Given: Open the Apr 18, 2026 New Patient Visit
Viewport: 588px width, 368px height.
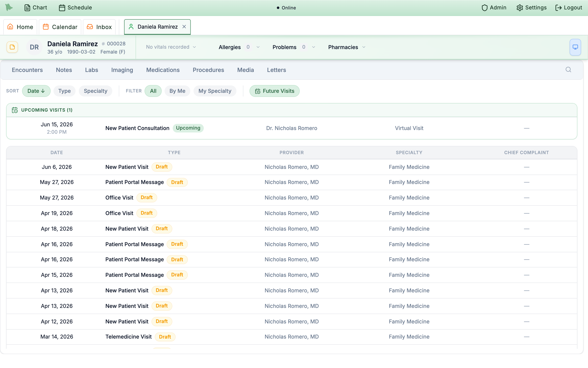Looking at the screenshot, I should click(x=292, y=229).
